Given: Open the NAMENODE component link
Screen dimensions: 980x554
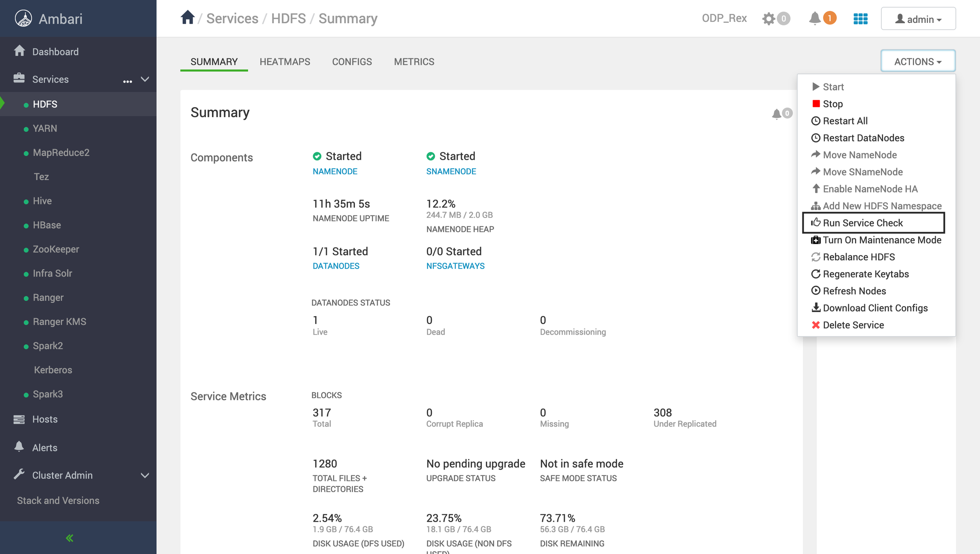Looking at the screenshot, I should click(x=335, y=172).
